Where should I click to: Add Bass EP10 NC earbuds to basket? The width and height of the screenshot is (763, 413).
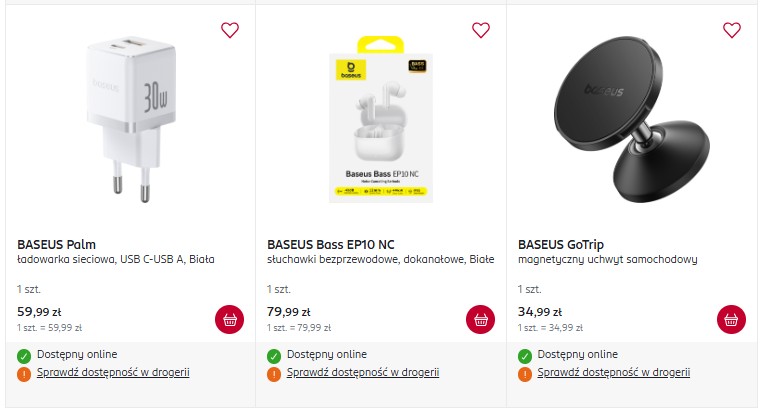coord(481,320)
